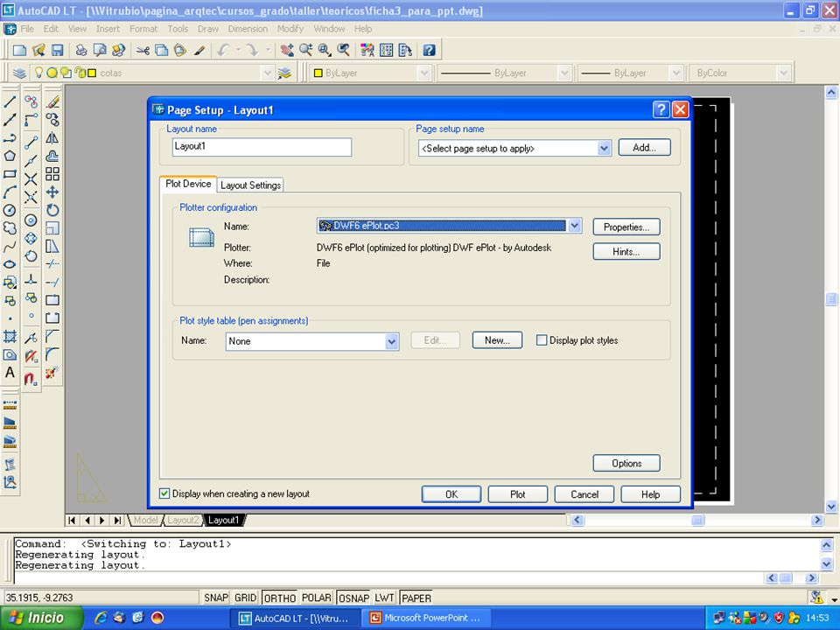Check the Display plot styles checkbox
Image resolution: width=840 pixels, height=630 pixels.
coord(542,340)
